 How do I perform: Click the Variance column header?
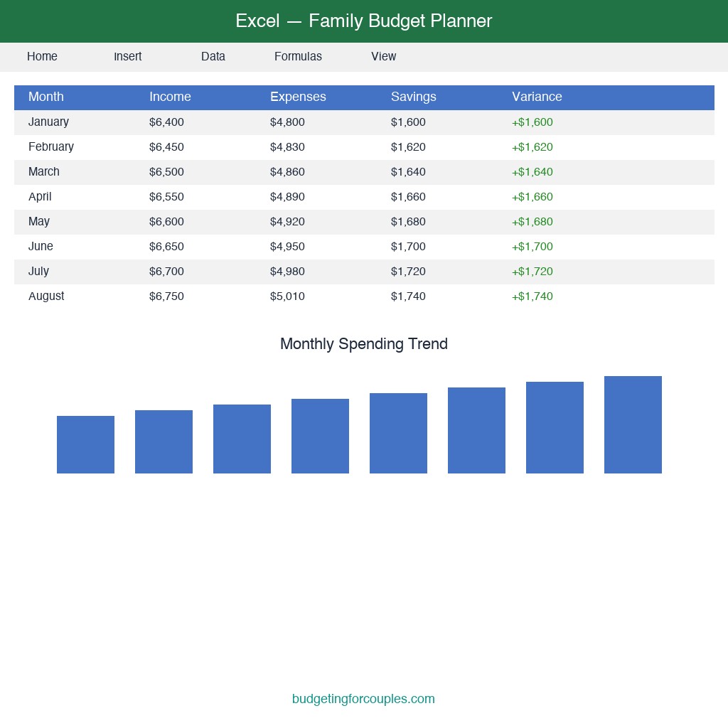tap(537, 97)
